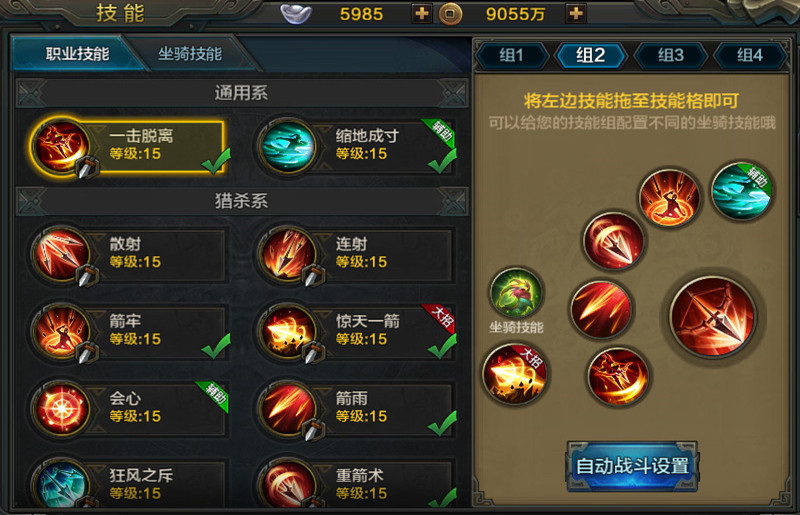Click the 连射 skill icon
The height and width of the screenshot is (515, 800).
[287, 254]
